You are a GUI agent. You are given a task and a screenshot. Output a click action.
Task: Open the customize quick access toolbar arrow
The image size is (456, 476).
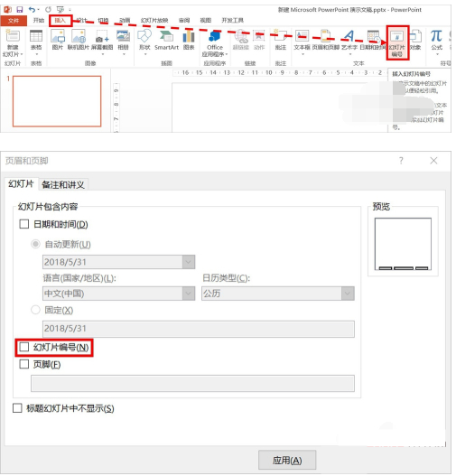(70, 10)
